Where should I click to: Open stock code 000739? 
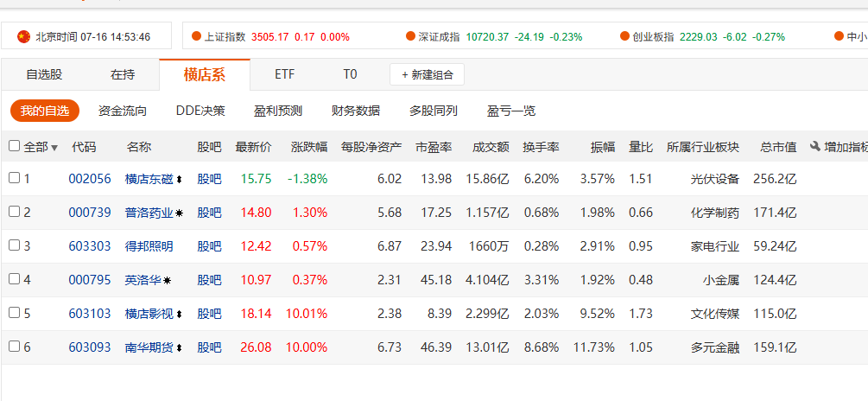click(90, 213)
